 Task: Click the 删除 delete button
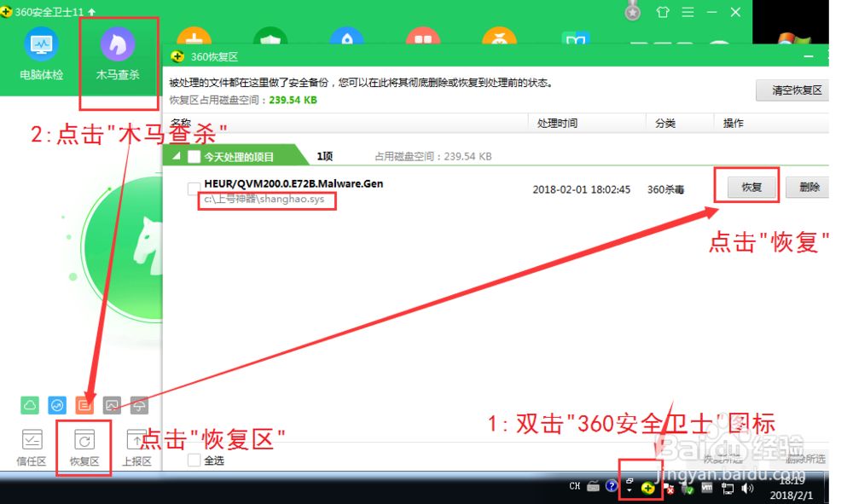(x=809, y=188)
